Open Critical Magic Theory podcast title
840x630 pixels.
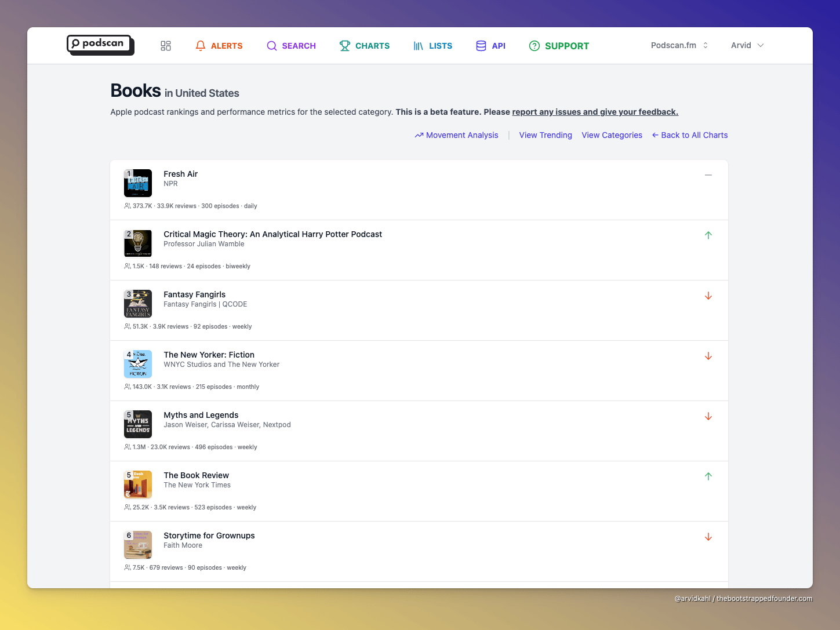[x=272, y=234]
